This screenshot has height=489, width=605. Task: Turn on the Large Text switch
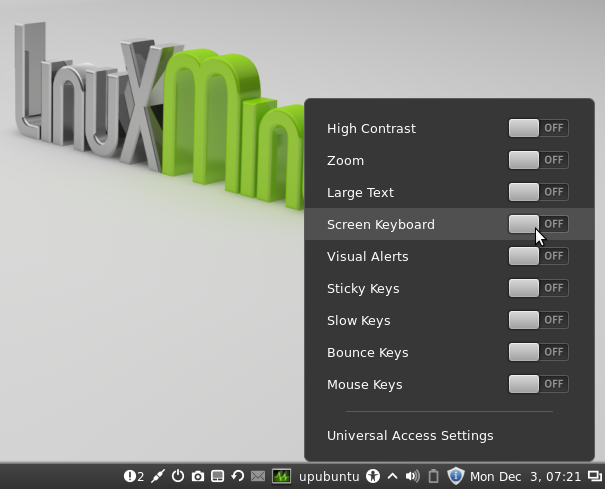[x=538, y=192]
